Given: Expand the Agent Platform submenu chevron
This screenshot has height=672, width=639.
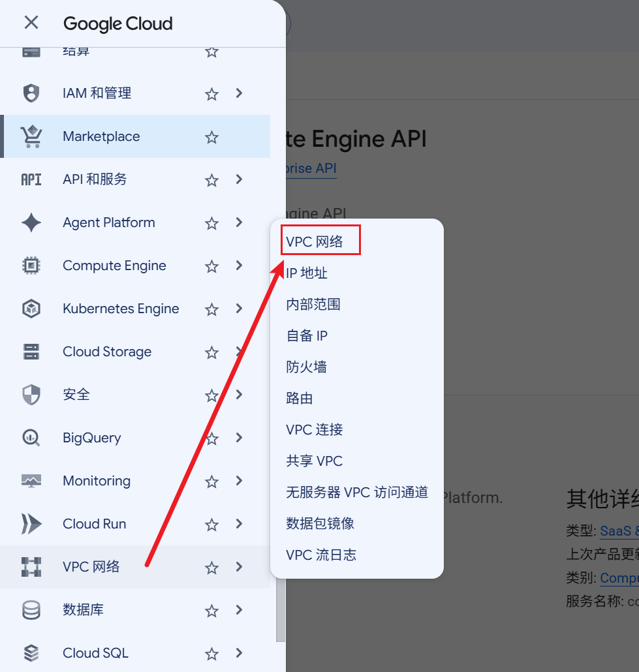Looking at the screenshot, I should tap(240, 222).
